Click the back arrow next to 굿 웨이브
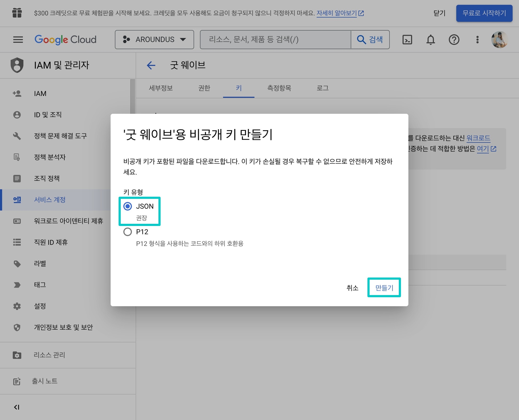The width and height of the screenshot is (519, 420). tap(151, 65)
